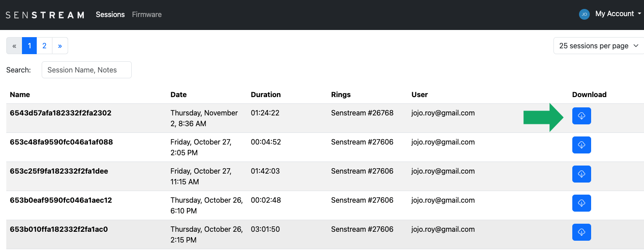This screenshot has width=644, height=251.
Task: Click the Senstream logo
Action: tap(45, 15)
